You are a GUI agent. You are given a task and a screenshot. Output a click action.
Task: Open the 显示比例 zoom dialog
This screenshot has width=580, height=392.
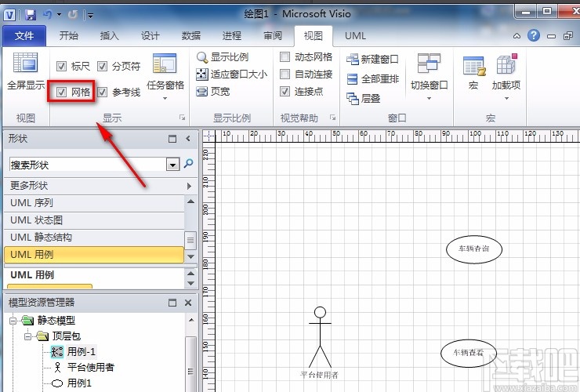[x=223, y=57]
